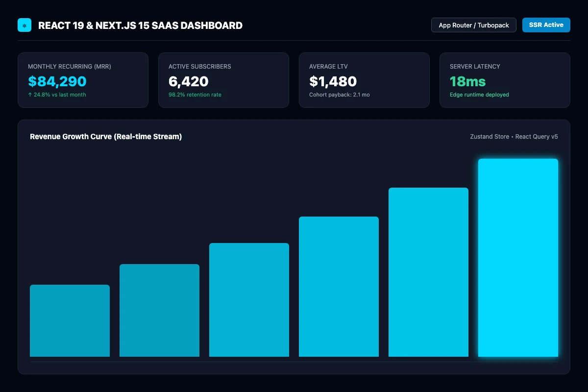Click the Revenue Growth Curve chart title
This screenshot has height=392, width=588.
pyautogui.click(x=106, y=137)
